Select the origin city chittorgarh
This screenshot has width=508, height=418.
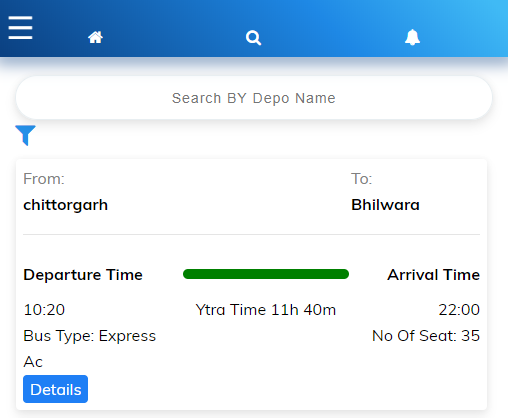coord(66,205)
